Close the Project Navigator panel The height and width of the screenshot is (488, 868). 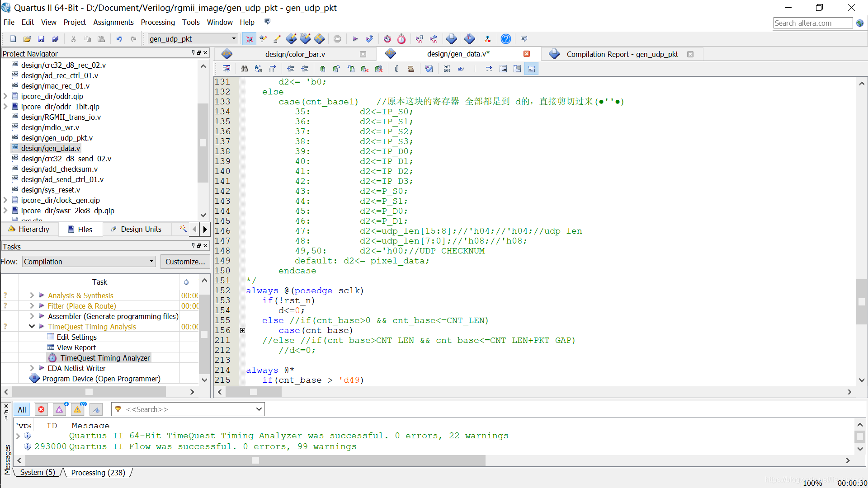pos(205,53)
